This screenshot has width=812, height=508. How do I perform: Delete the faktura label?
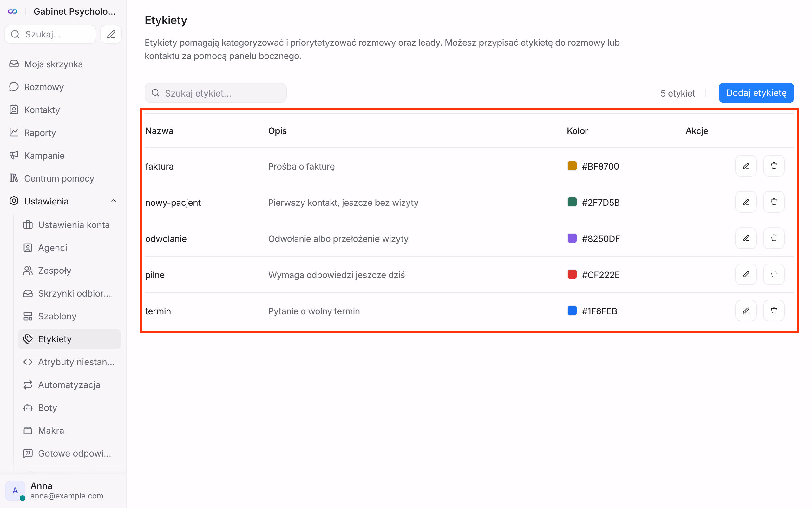point(774,166)
